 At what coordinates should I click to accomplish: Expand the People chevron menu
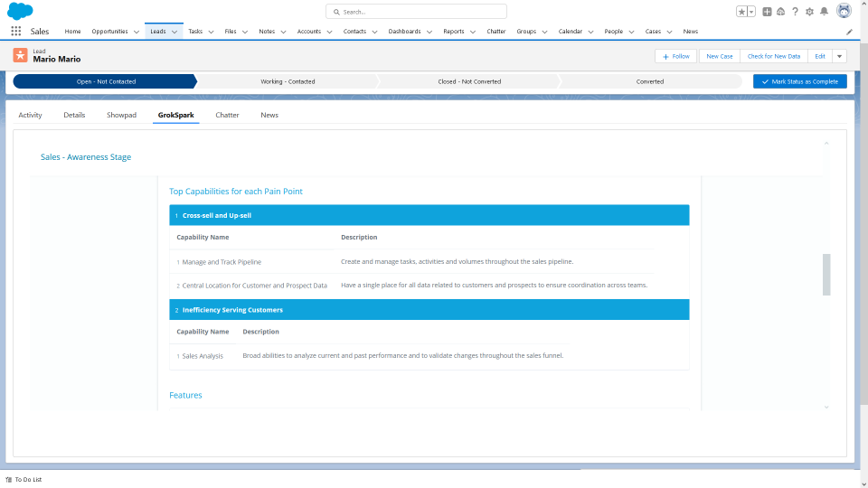(x=632, y=33)
